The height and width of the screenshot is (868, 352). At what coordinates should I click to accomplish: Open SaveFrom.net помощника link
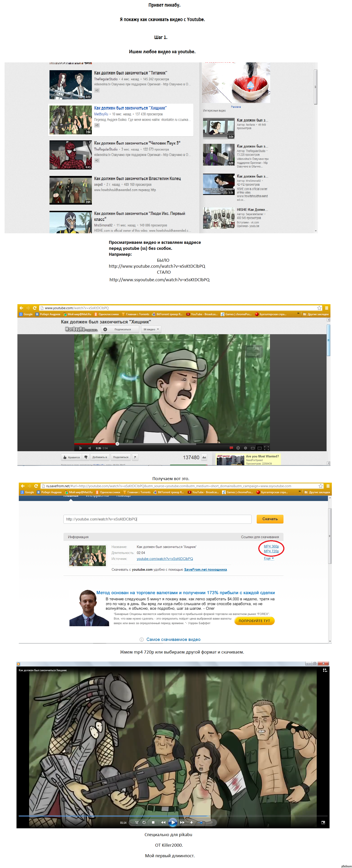click(206, 570)
